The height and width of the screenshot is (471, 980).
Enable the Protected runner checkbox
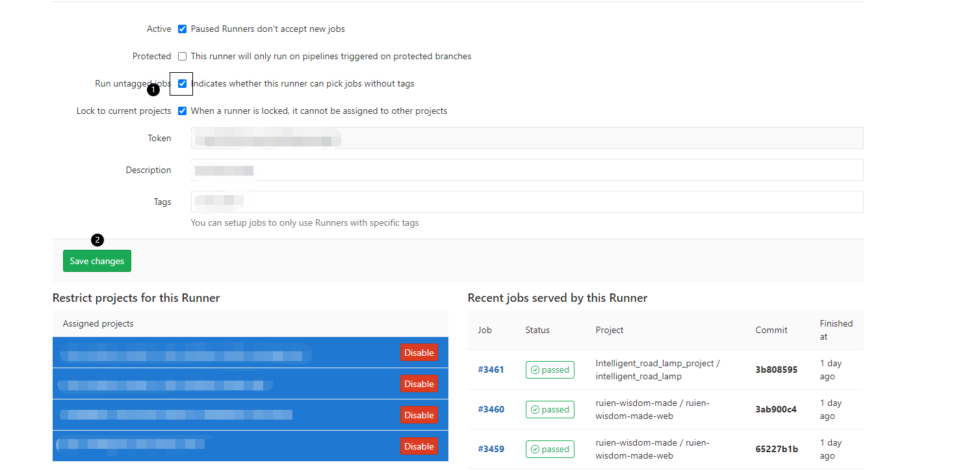[183, 57]
